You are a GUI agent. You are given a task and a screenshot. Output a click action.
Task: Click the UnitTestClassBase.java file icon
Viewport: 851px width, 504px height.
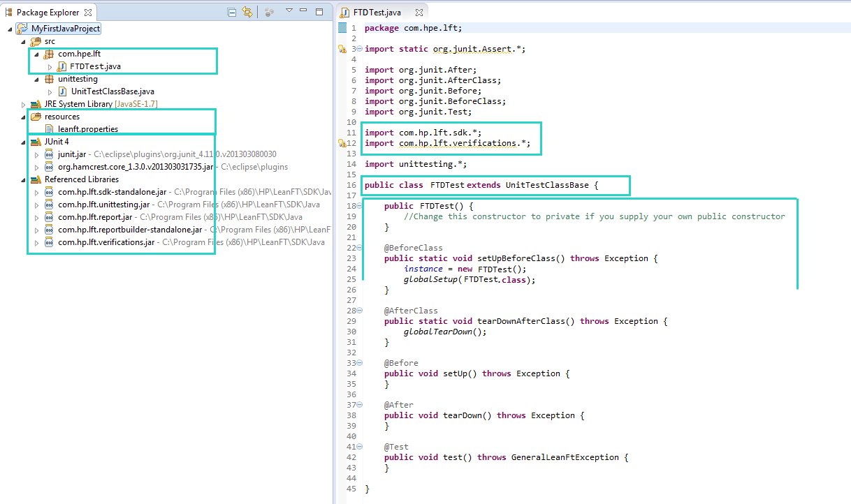click(62, 91)
